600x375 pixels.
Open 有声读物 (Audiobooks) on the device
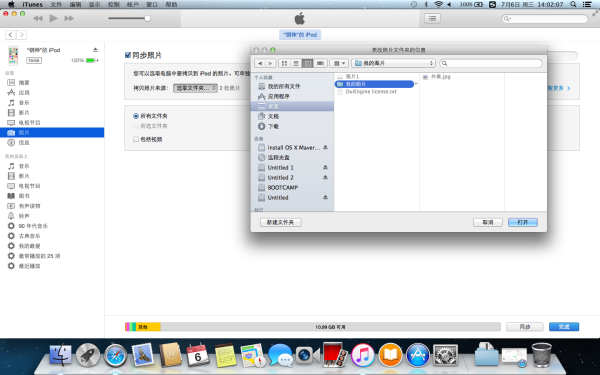tap(29, 206)
